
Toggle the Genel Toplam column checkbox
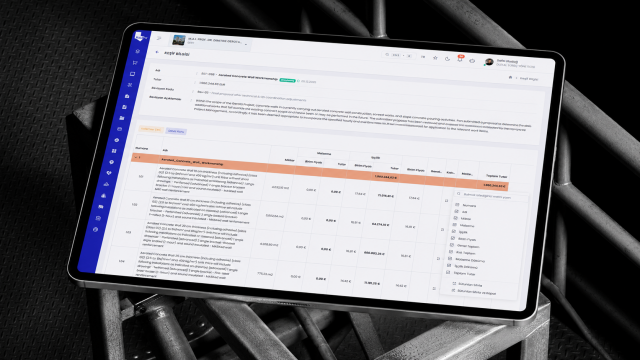coord(451,245)
